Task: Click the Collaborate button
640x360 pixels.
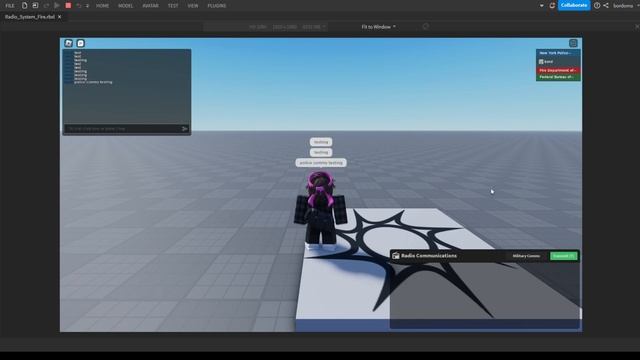Action: point(574,5)
